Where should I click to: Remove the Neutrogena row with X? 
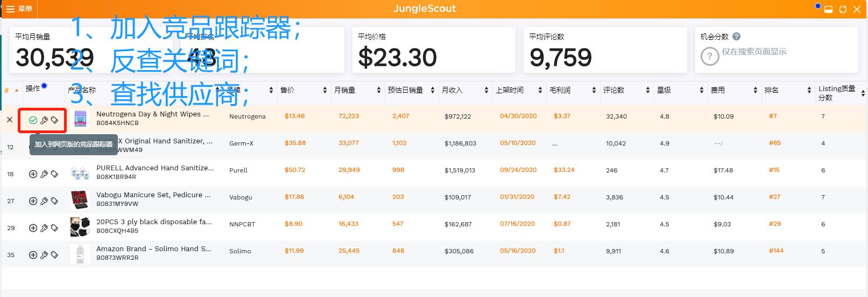click(x=10, y=120)
